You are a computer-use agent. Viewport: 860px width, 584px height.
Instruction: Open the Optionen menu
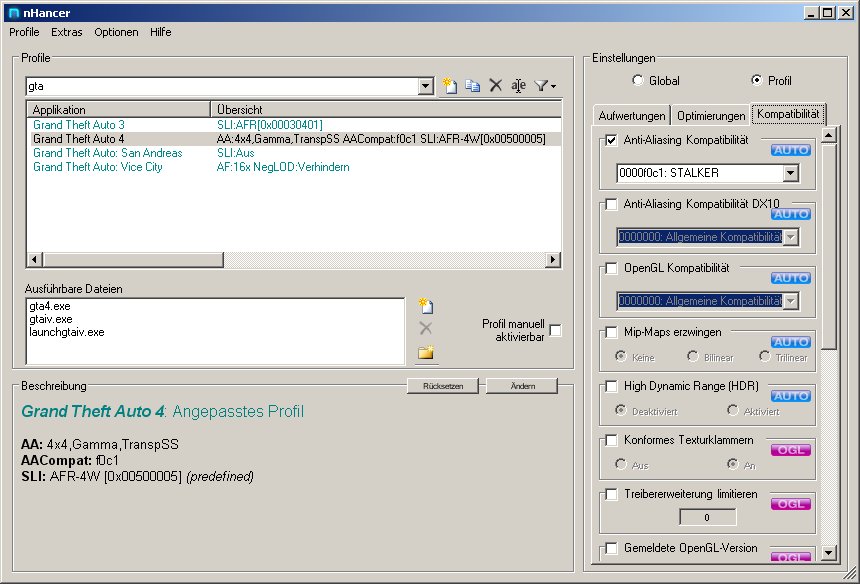(x=116, y=32)
